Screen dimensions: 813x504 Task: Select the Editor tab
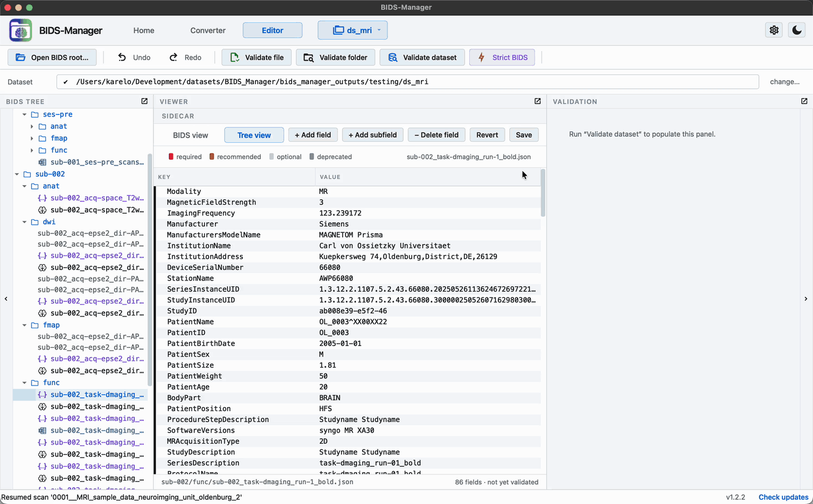272,30
